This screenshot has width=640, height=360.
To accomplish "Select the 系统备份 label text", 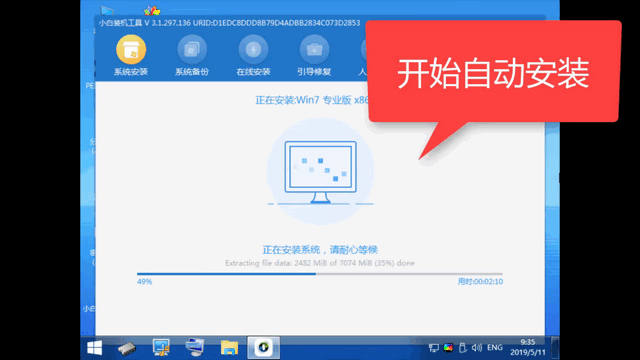I will click(x=192, y=72).
